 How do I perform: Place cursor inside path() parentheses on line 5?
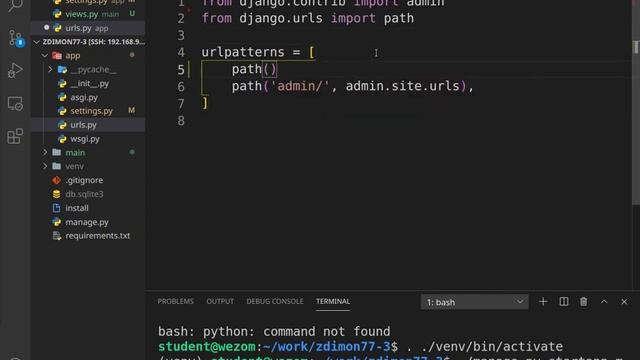pyautogui.click(x=270, y=69)
